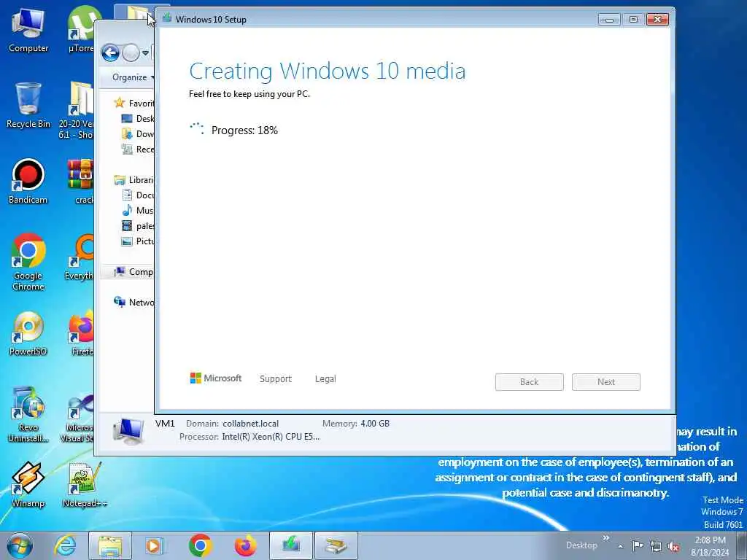Select Favorites in Explorer navigation pane
Image resolution: width=747 pixels, height=560 pixels.
[133, 103]
